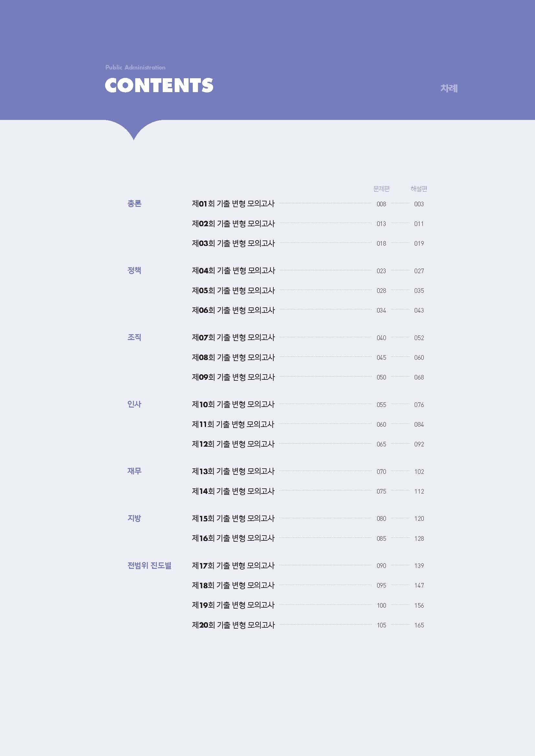Click the 전범위 진도별 section heading

pyautogui.click(x=149, y=565)
